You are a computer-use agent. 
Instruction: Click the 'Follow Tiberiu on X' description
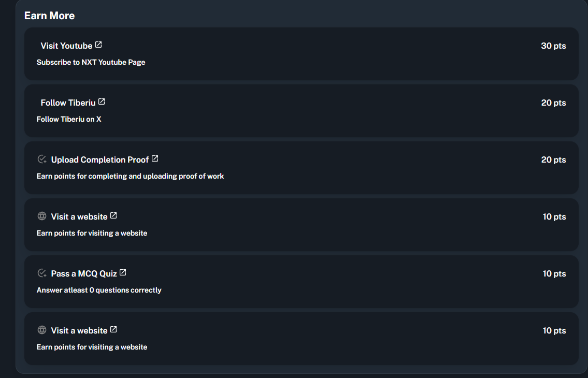tap(69, 119)
